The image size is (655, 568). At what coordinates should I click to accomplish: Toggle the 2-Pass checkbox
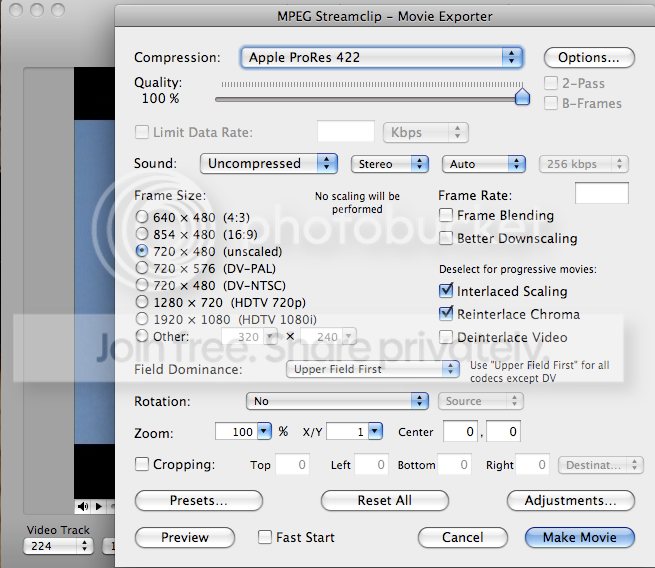(x=551, y=83)
